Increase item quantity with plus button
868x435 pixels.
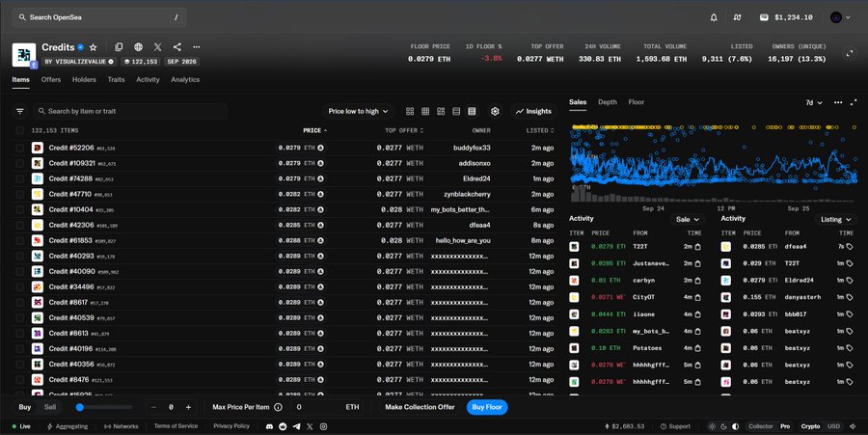[x=188, y=407]
